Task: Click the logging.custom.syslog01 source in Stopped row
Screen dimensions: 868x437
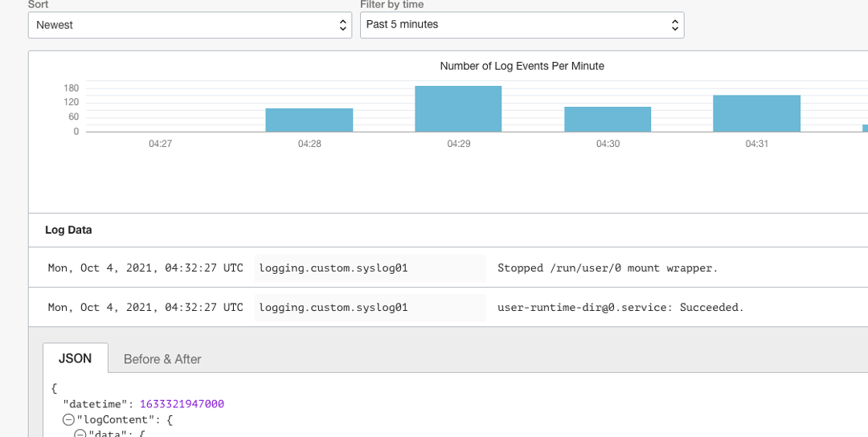Action: (x=334, y=268)
